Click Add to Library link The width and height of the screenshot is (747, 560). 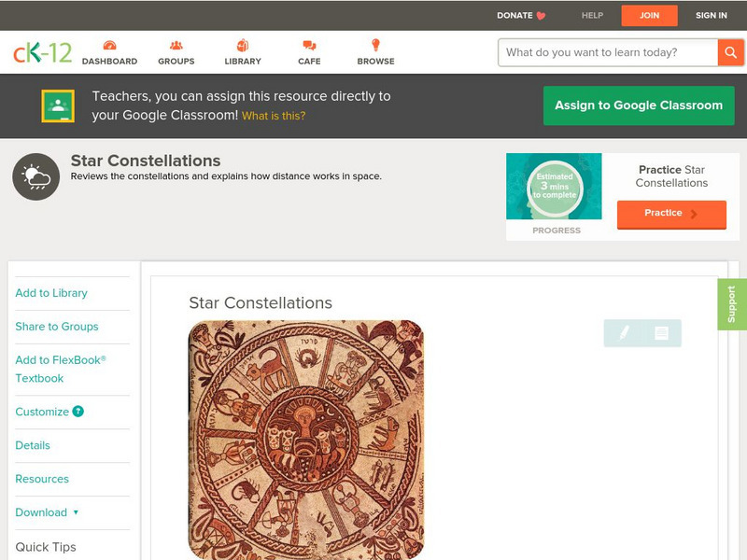[51, 293]
